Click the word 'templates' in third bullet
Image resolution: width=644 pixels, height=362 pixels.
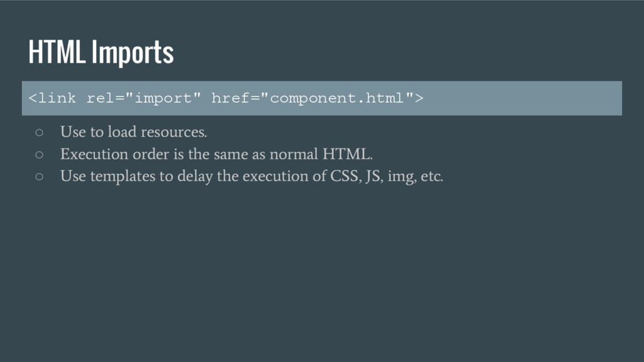click(x=123, y=176)
